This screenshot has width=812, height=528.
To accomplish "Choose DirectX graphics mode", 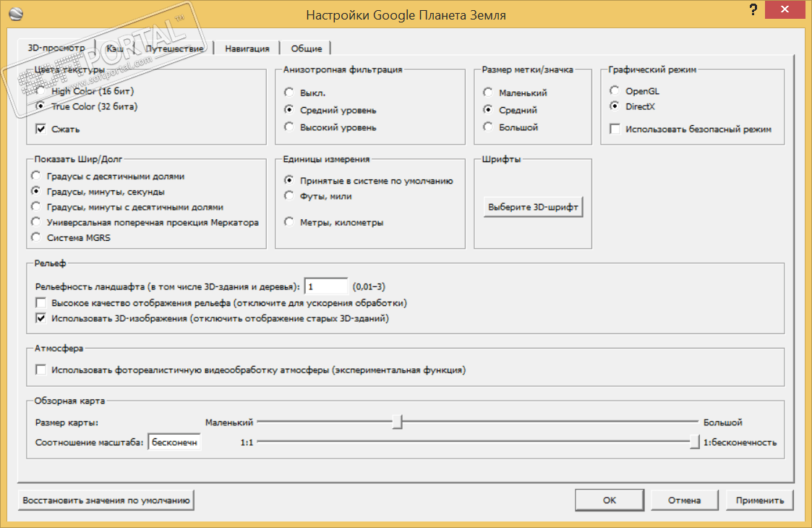I will click(x=633, y=106).
